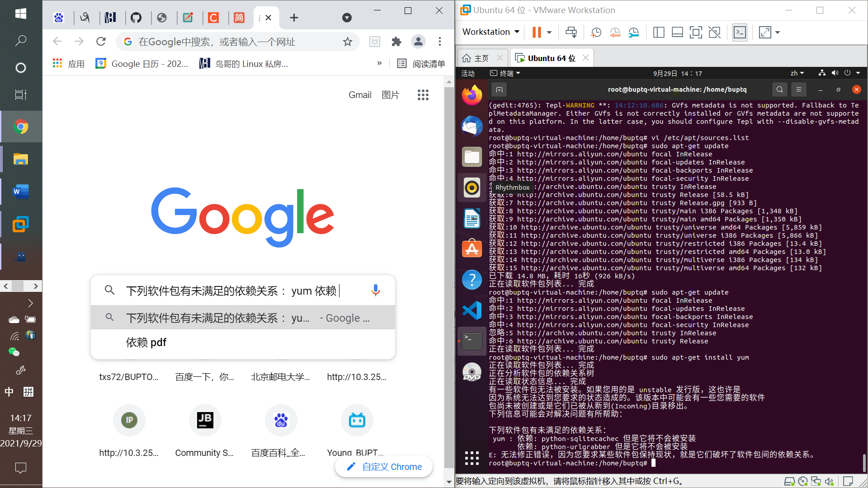Toggle the VMware thumbnail bar
868x488 pixels.
coord(677,32)
